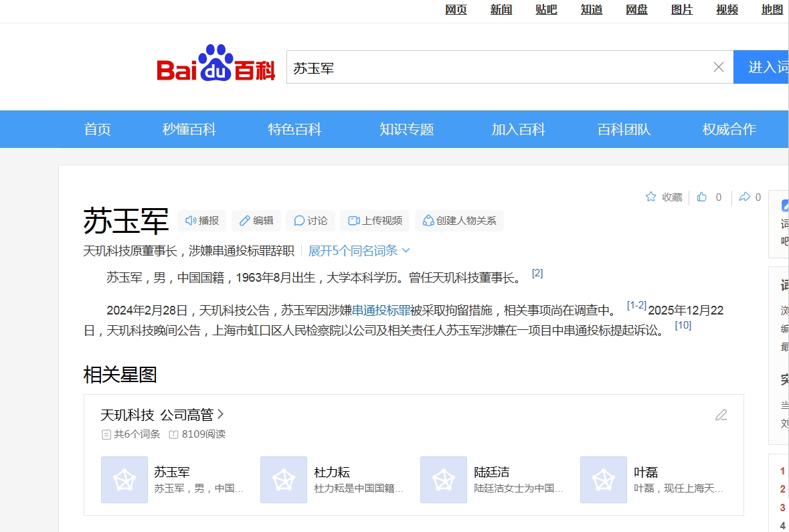The width and height of the screenshot is (789, 532).
Task: Click 上传视频 upload video button
Action: (375, 220)
